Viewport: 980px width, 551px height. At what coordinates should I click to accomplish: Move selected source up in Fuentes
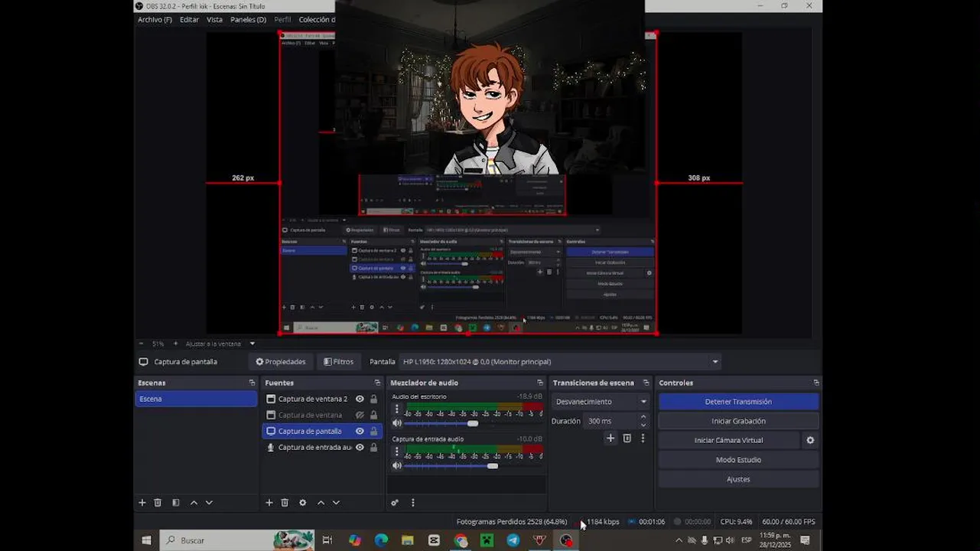[x=321, y=503]
